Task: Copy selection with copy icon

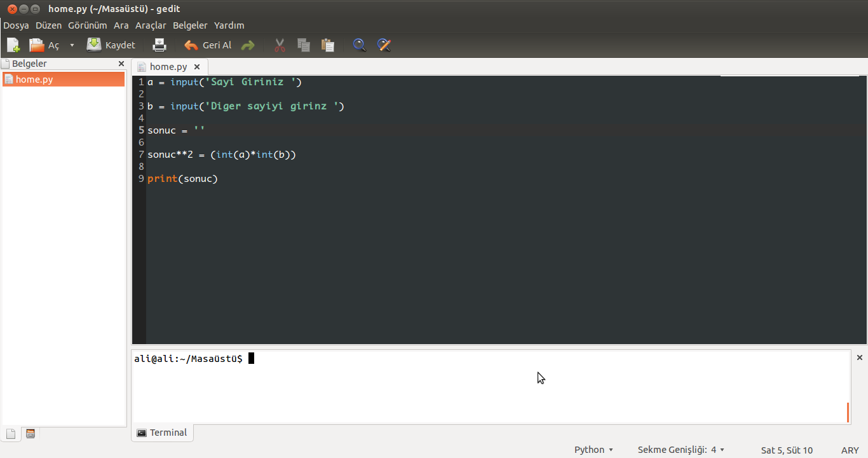Action: 304,45
